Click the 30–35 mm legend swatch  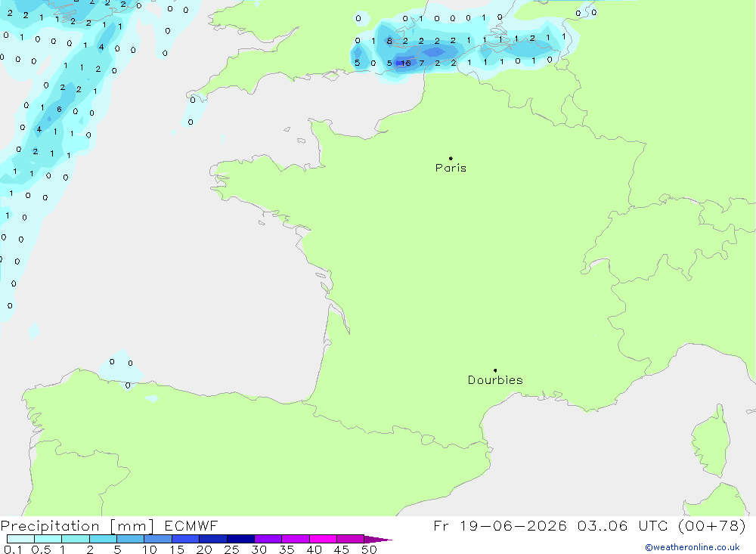tap(268, 539)
